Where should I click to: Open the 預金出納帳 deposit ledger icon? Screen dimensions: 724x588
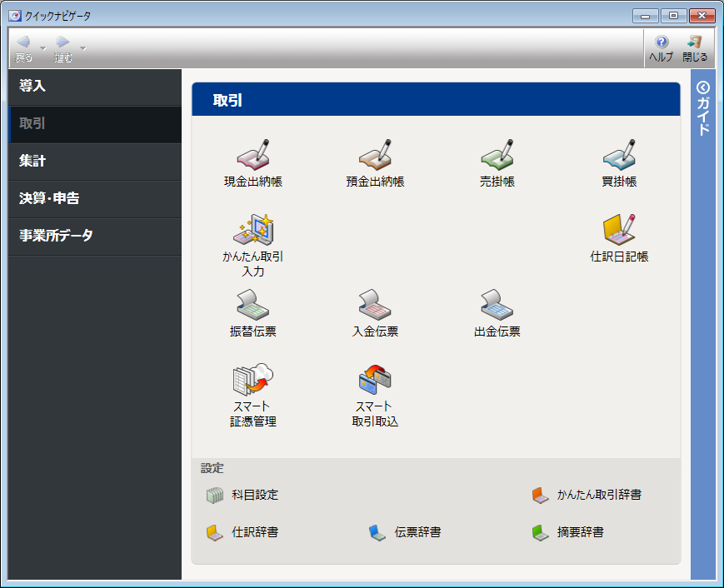375,155
